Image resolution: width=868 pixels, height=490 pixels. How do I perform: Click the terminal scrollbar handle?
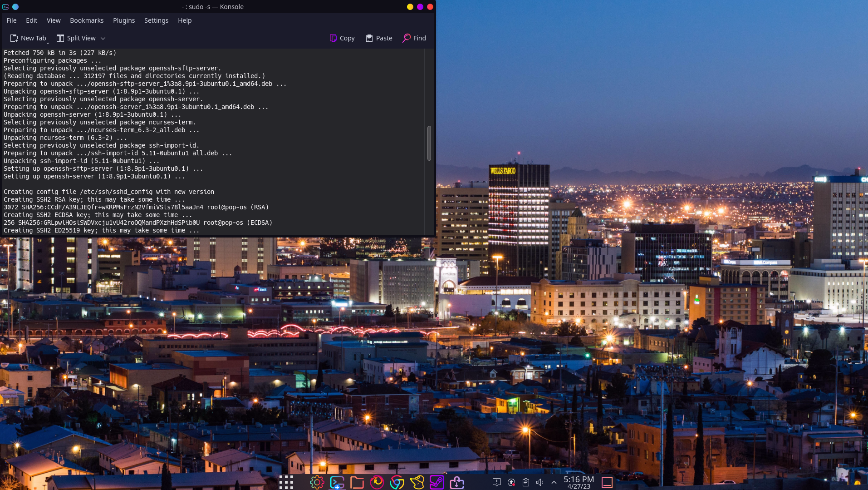coord(429,143)
